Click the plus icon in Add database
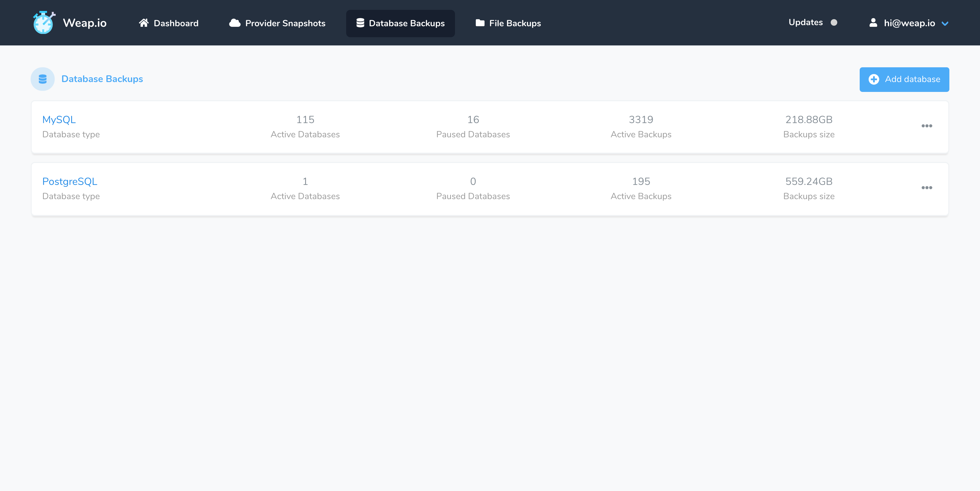The image size is (980, 491). (873, 79)
